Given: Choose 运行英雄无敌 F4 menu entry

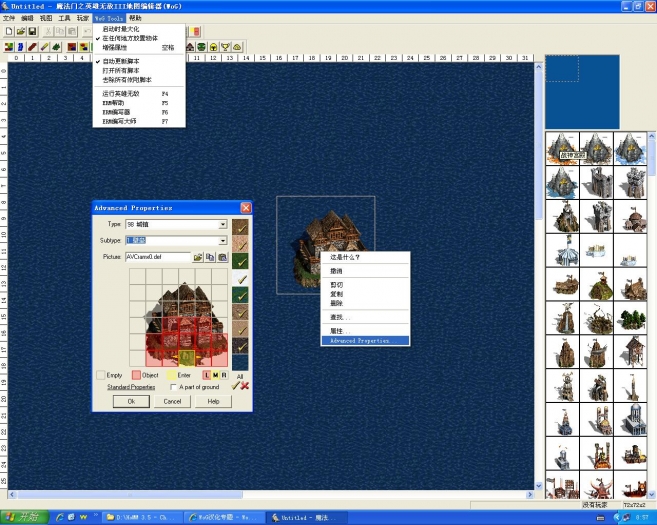Looking at the screenshot, I should point(139,94).
